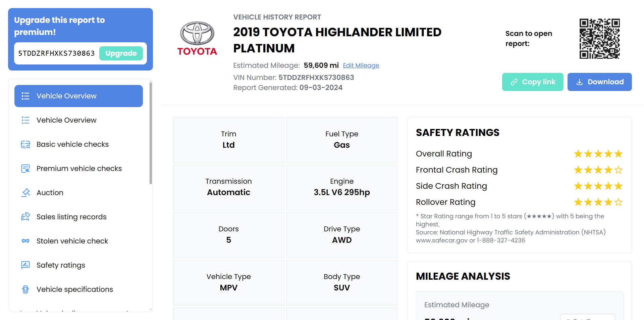The image size is (644, 320).
Task: Click the Sales listing records icon
Action: [x=25, y=217]
